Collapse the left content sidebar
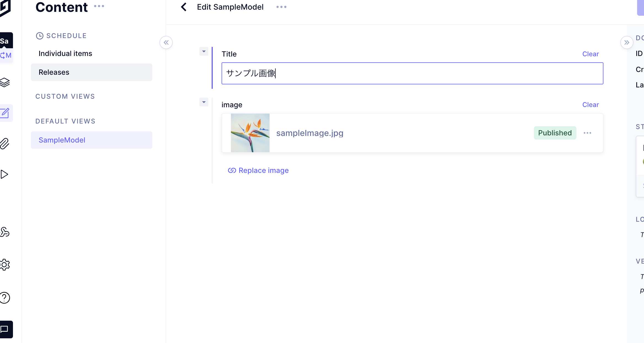 click(x=166, y=42)
